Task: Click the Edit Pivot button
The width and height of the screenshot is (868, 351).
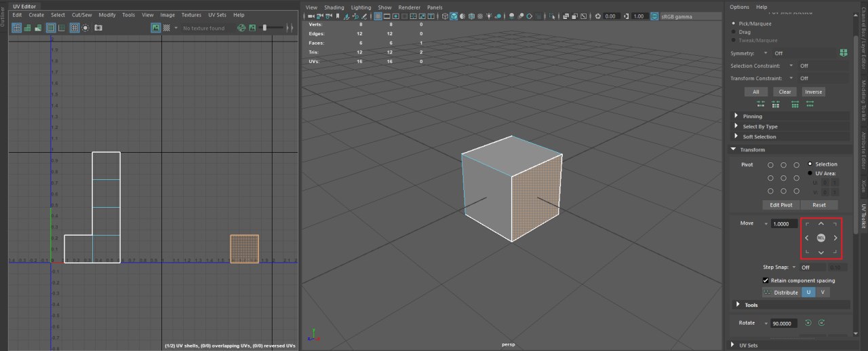Action: tap(781, 205)
